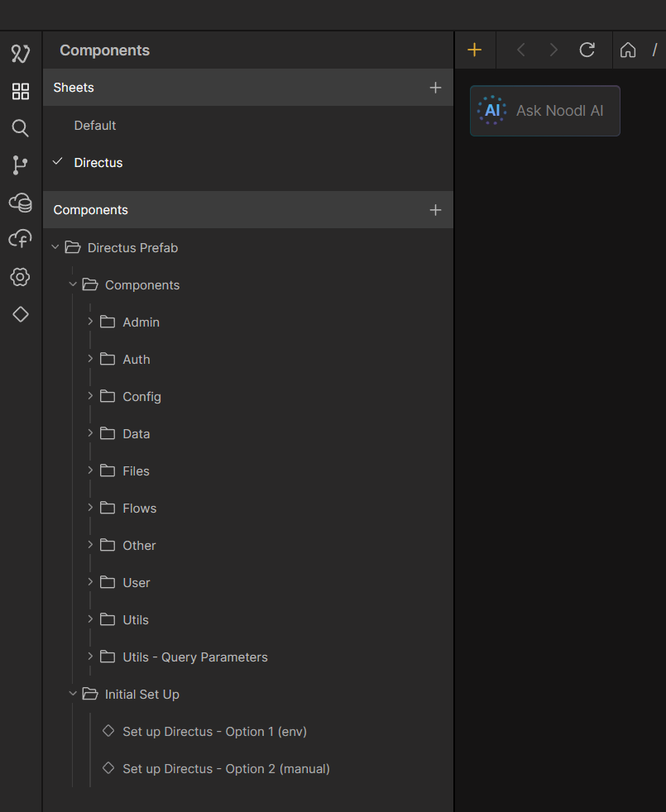Viewport: 666px width, 812px height.
Task: Open the Cloud Functions icon
Action: [20, 239]
